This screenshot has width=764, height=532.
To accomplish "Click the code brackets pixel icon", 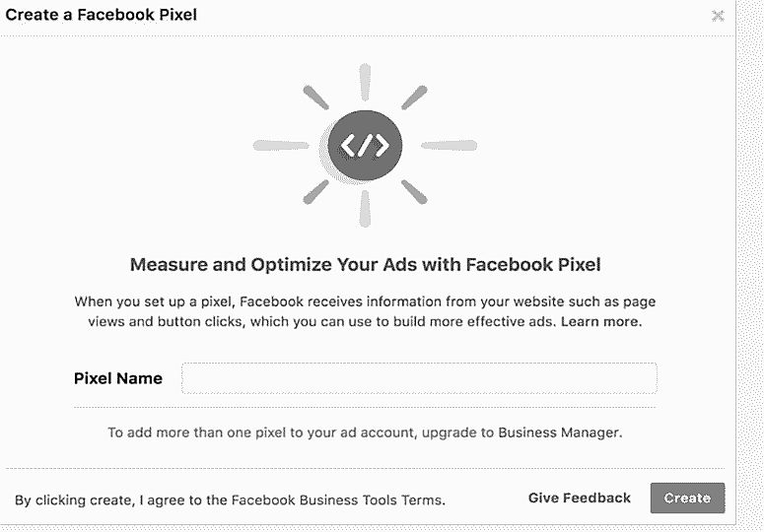I will [x=365, y=145].
